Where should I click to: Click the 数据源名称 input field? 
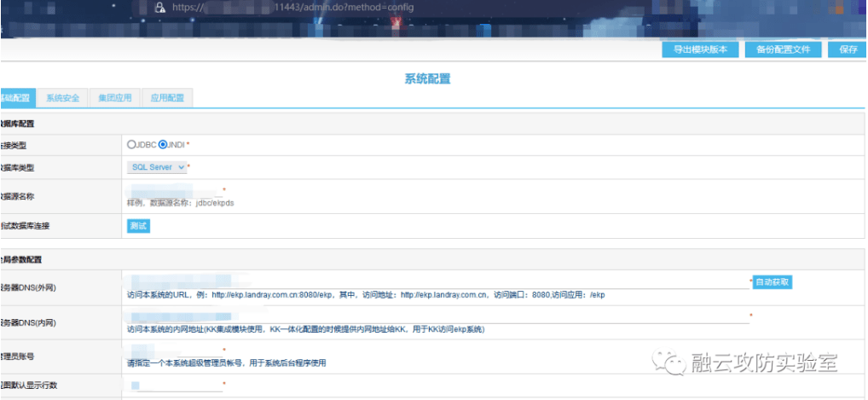(x=175, y=190)
